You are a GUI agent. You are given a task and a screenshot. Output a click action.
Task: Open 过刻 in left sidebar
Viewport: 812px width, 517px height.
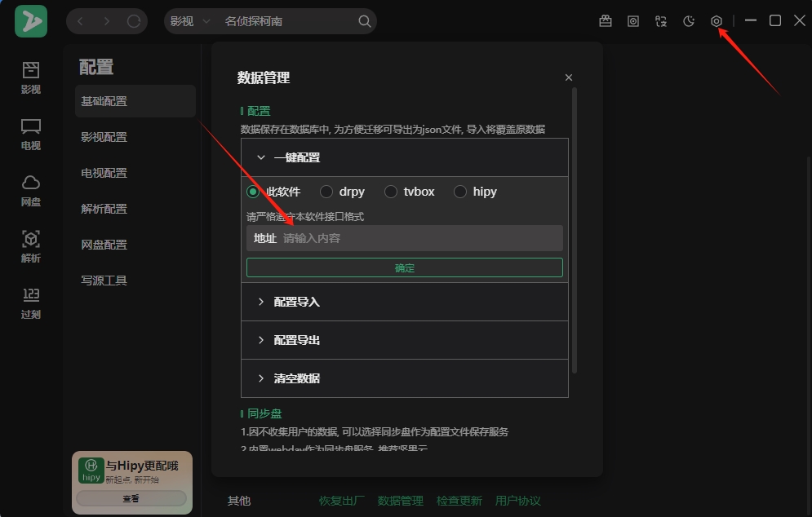click(x=30, y=303)
